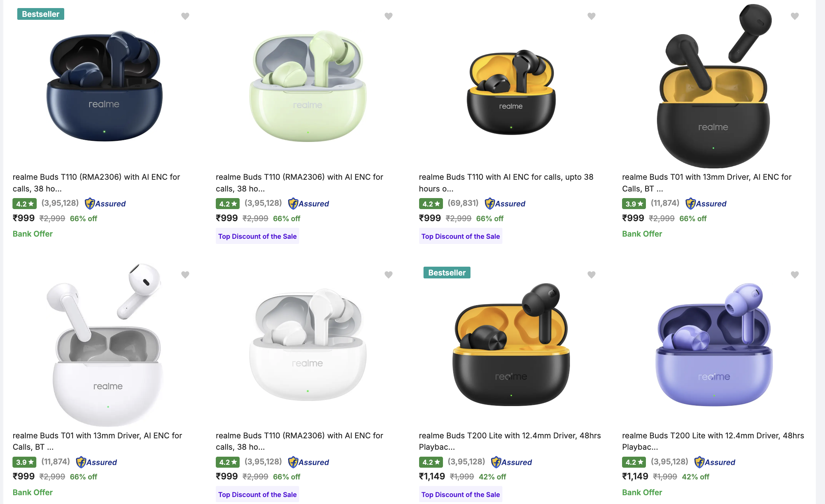Image resolution: width=825 pixels, height=504 pixels.
Task: Click wishlist heart for black Buds T01
Action: click(795, 16)
